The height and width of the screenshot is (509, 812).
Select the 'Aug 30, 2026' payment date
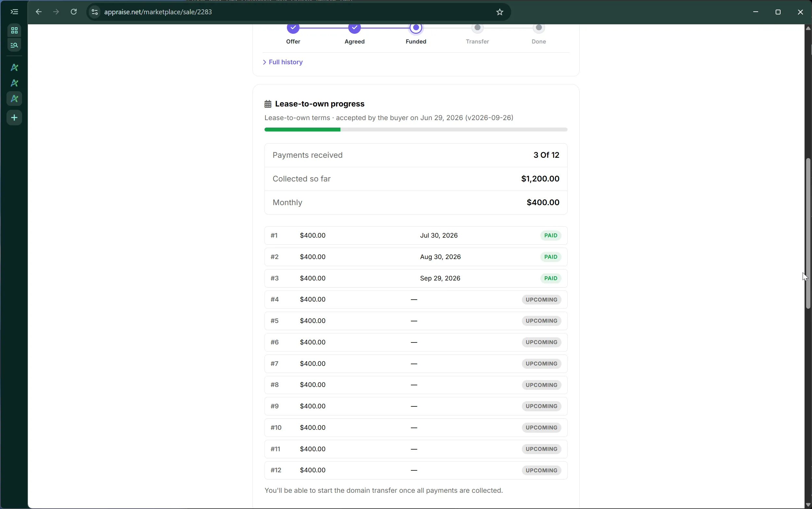click(440, 257)
